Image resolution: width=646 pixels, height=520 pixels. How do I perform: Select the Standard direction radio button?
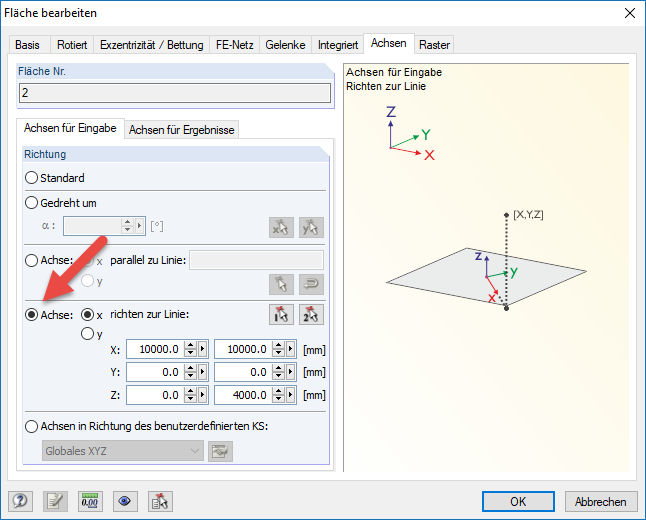[x=31, y=178]
